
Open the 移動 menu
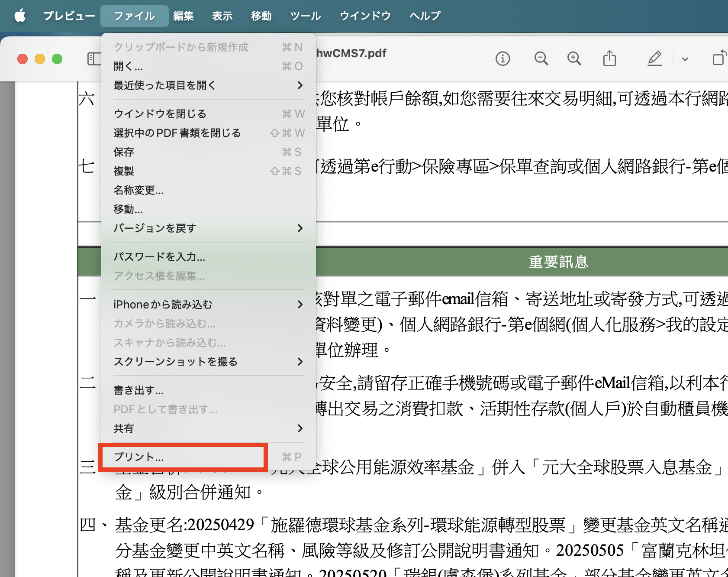(261, 16)
